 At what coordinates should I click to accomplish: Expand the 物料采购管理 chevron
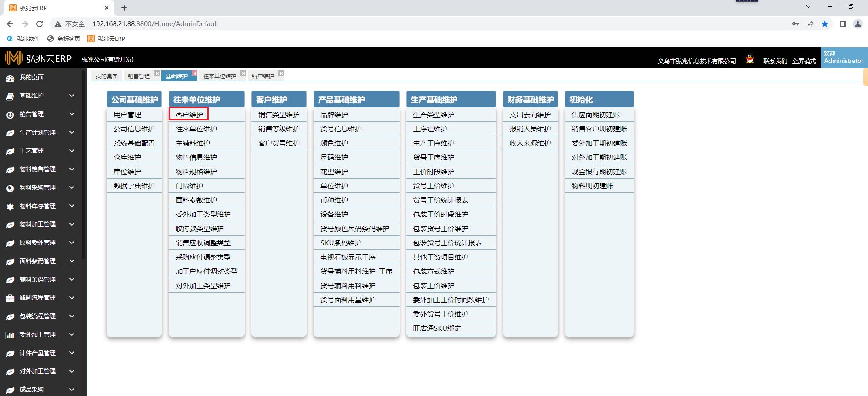tap(72, 187)
